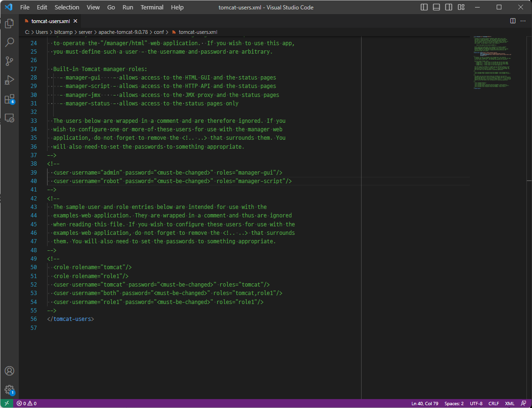Open the Run and Debug view
Image resolution: width=532 pixels, height=408 pixels.
[9, 80]
